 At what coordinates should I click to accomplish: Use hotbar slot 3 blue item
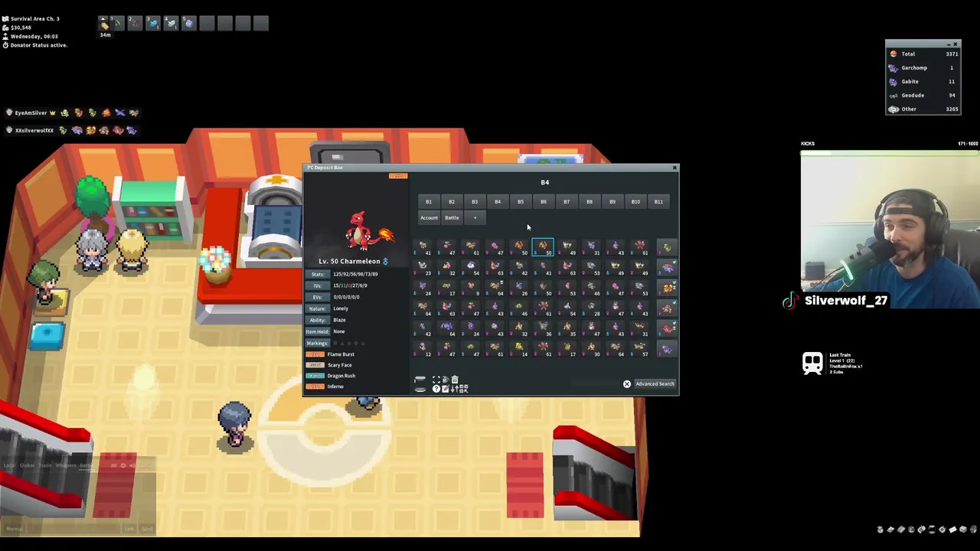[153, 23]
